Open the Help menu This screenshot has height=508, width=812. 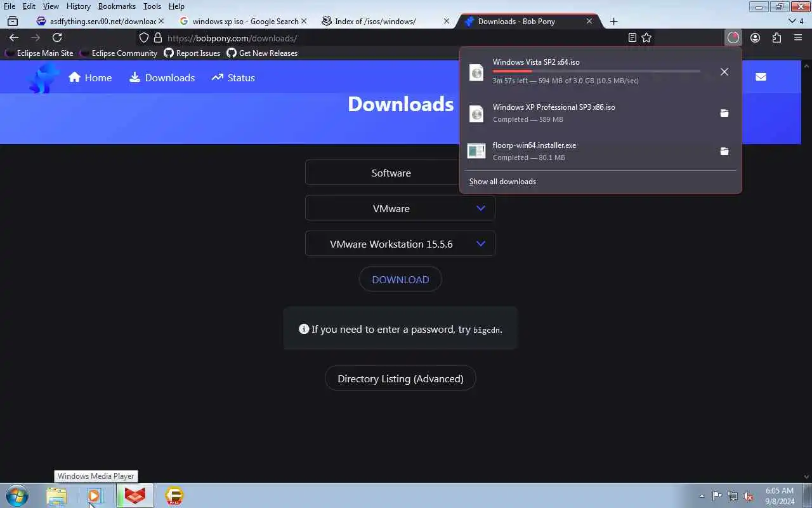[176, 6]
